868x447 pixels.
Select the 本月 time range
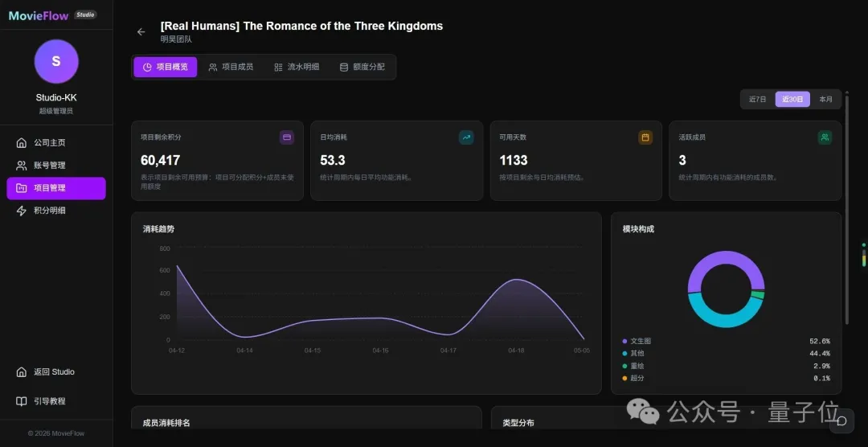826,99
